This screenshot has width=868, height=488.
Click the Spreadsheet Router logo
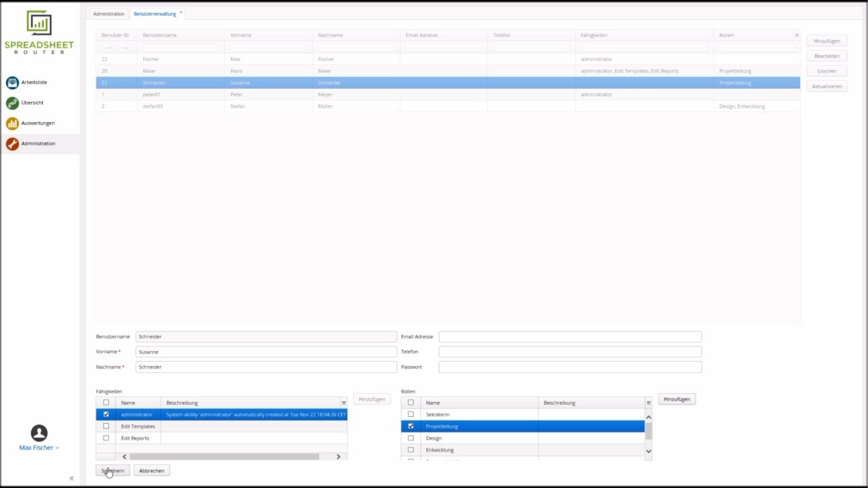[x=39, y=32]
